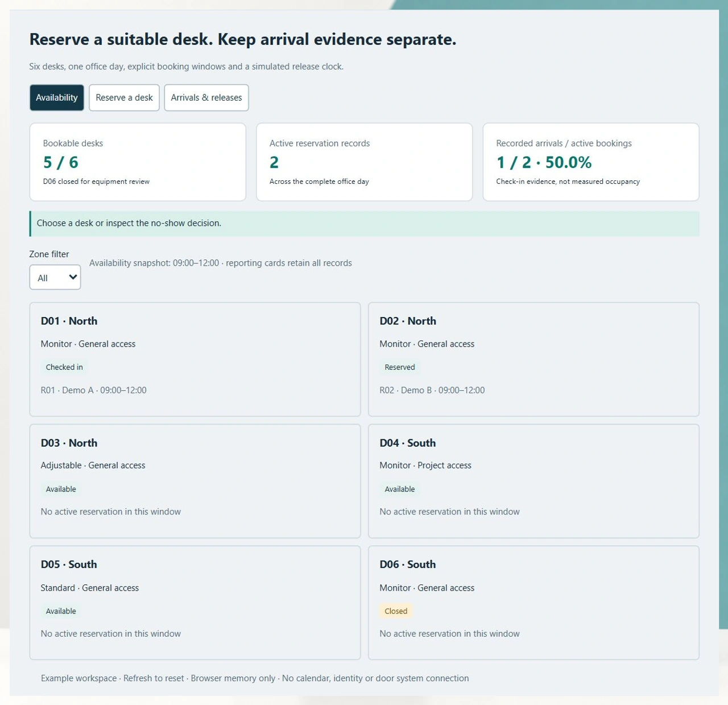Select the 'D02 · North' desk heading
Image resolution: width=728 pixels, height=705 pixels.
[408, 321]
